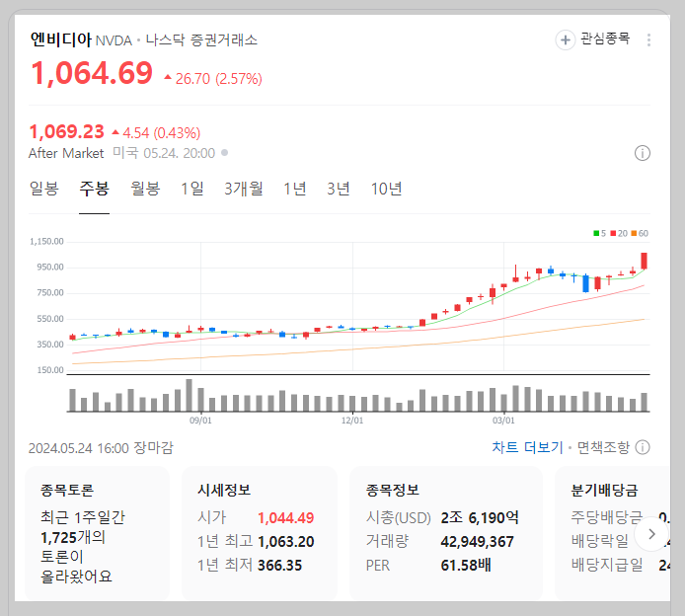Switch to the 월봉 chart tab
This screenshot has height=616, width=685.
[145, 189]
